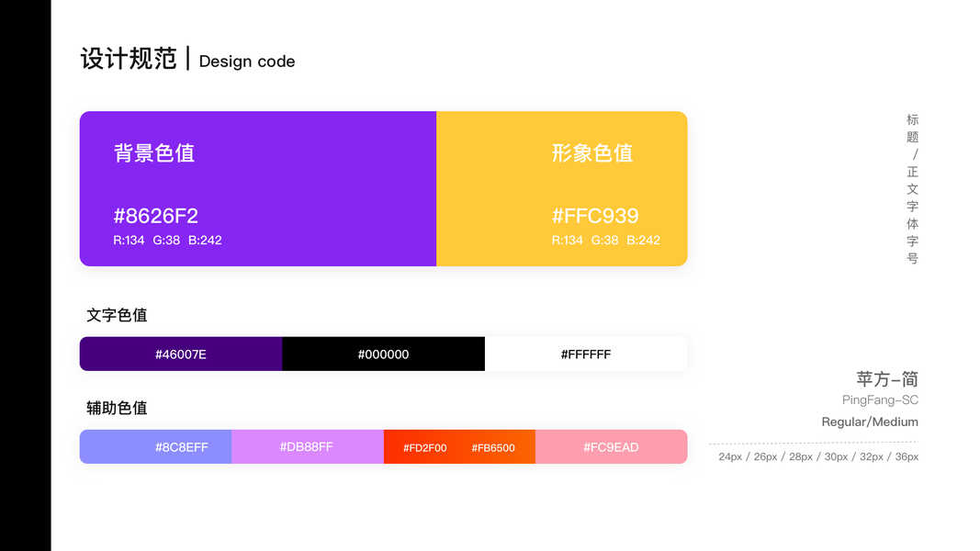
Task: Click the 设计规范 title text
Action: coord(129,59)
